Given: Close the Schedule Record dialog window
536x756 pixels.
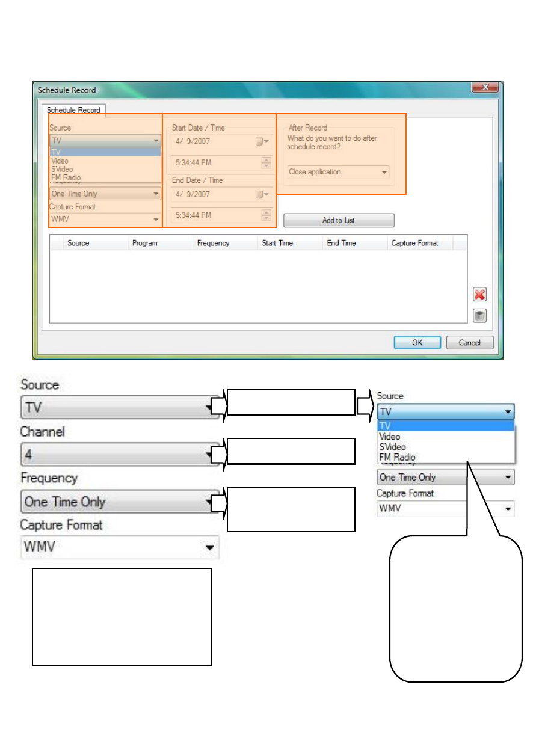Looking at the screenshot, I should click(x=485, y=88).
